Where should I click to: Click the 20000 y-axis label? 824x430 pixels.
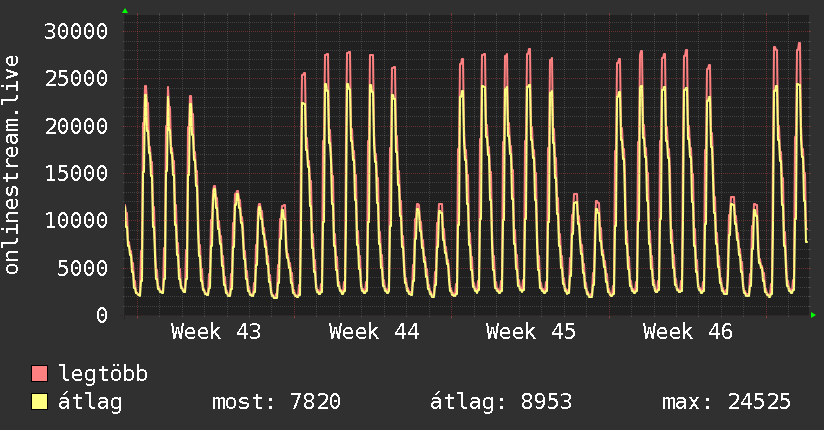pyautogui.click(x=76, y=126)
